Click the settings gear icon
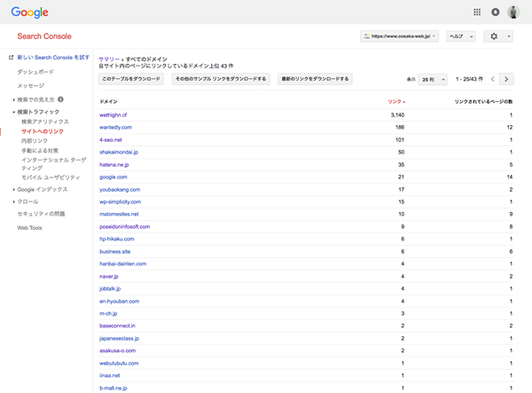The image size is (532, 393). pos(494,36)
